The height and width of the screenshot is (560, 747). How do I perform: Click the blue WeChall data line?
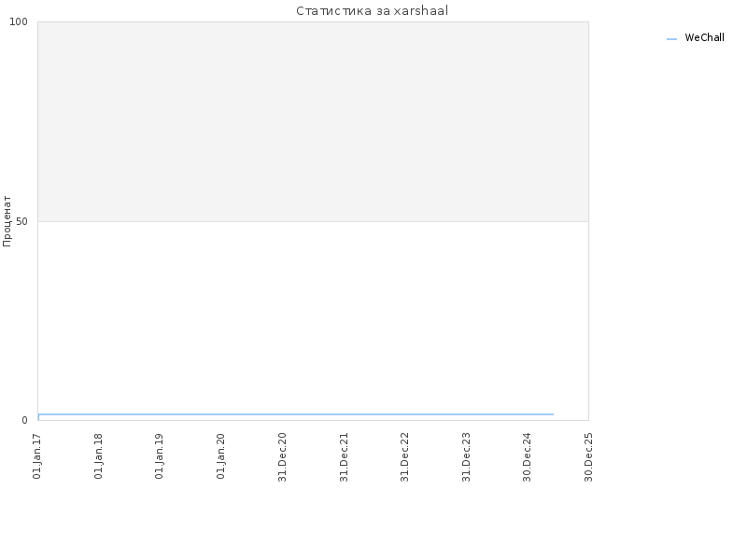(295, 414)
